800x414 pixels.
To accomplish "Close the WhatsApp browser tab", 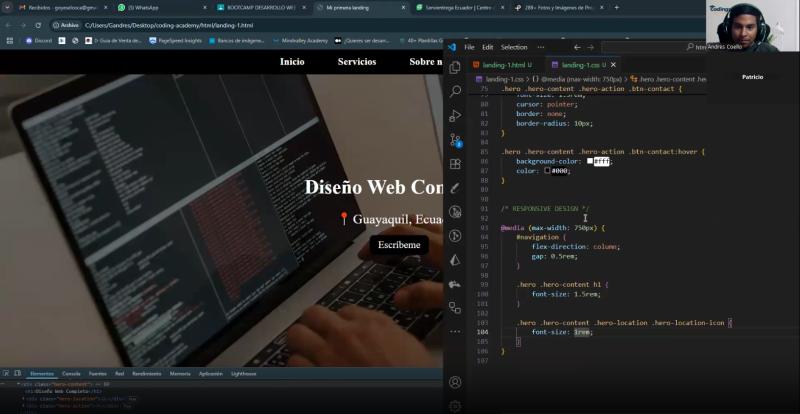I will [x=204, y=8].
